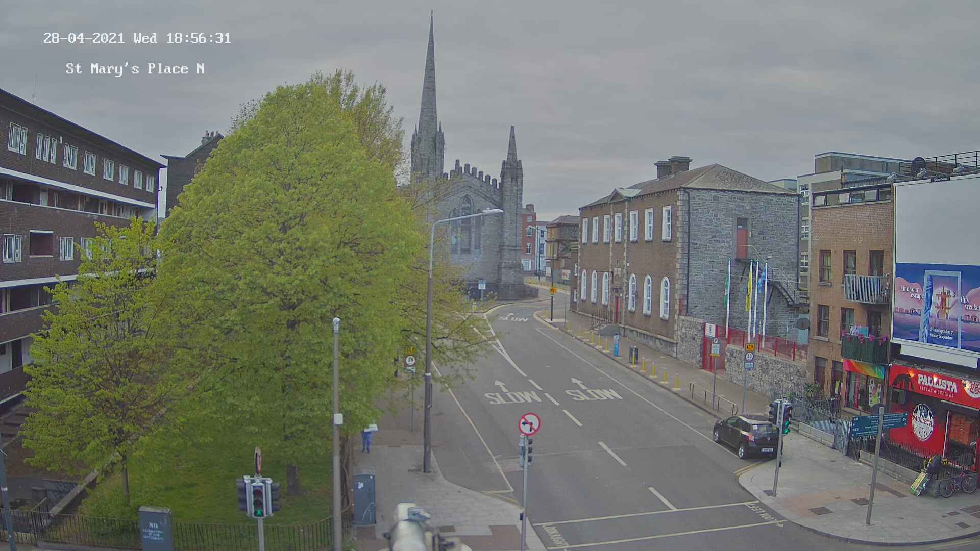Select the pedestrian in blue clothing
Viewport: 980px width, 551px height.
[367, 437]
